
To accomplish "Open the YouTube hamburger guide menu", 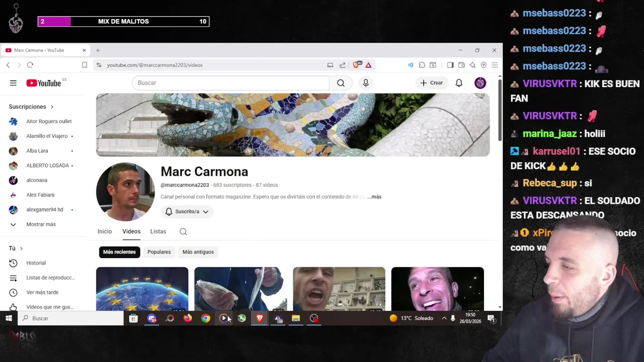I will point(13,83).
